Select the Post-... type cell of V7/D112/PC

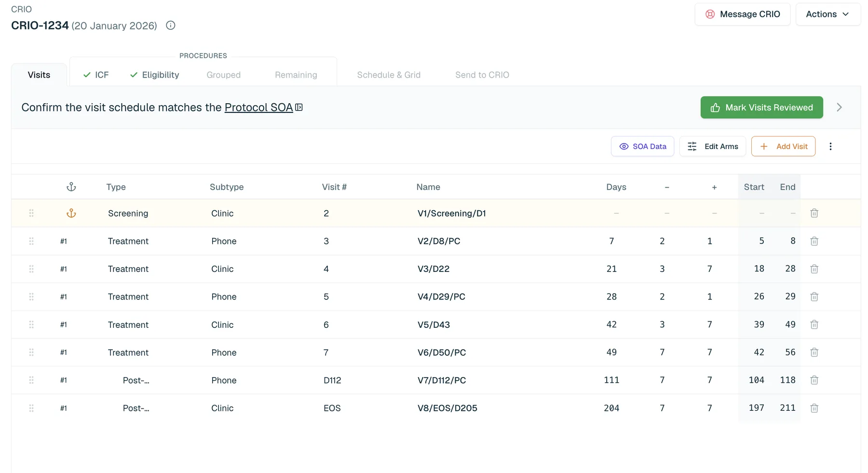(x=136, y=380)
